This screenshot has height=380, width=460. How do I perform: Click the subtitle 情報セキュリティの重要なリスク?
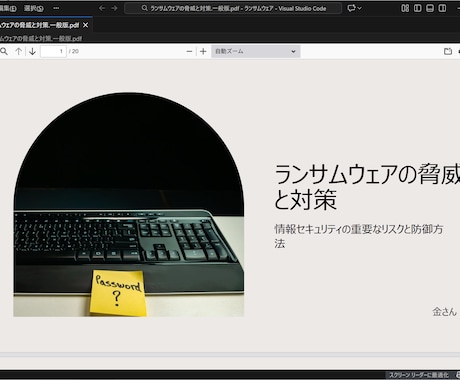point(358,236)
